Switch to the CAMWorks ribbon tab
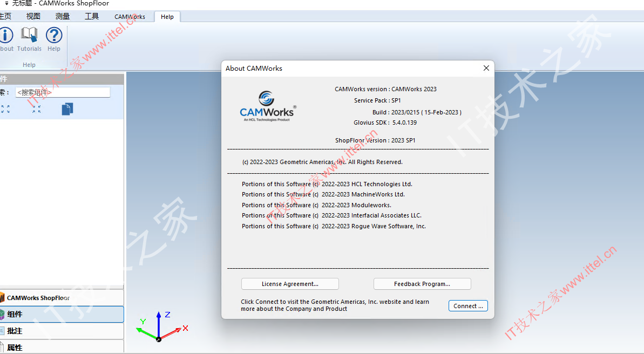This screenshot has height=354, width=644. (x=130, y=17)
